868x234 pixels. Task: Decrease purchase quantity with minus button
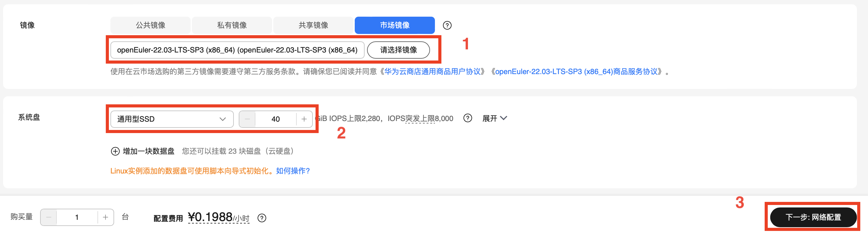pyautogui.click(x=48, y=217)
